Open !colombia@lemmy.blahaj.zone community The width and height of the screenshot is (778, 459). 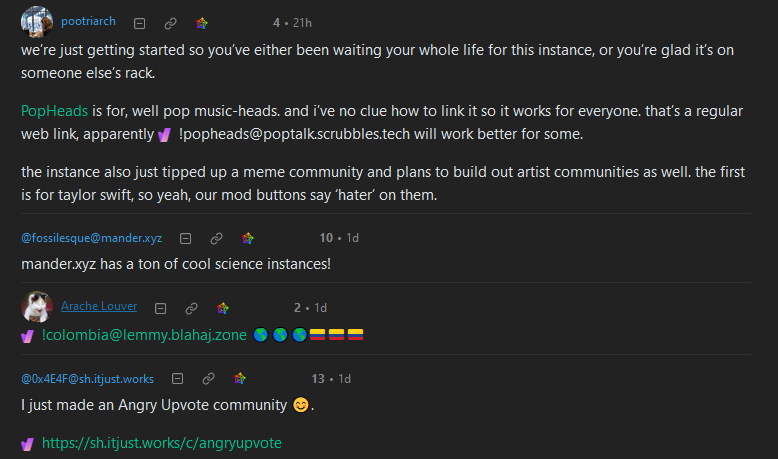point(144,335)
